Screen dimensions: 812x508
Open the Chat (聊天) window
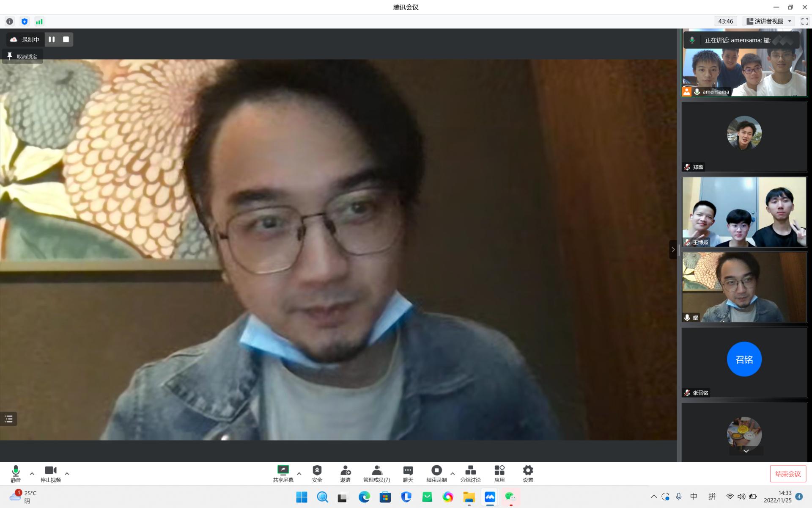point(408,473)
